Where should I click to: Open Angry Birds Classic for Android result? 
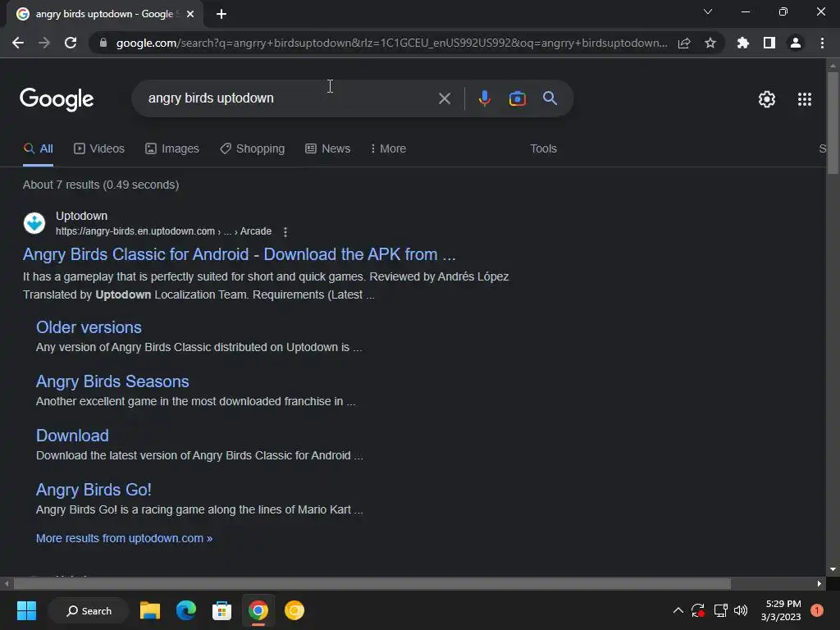click(x=239, y=254)
